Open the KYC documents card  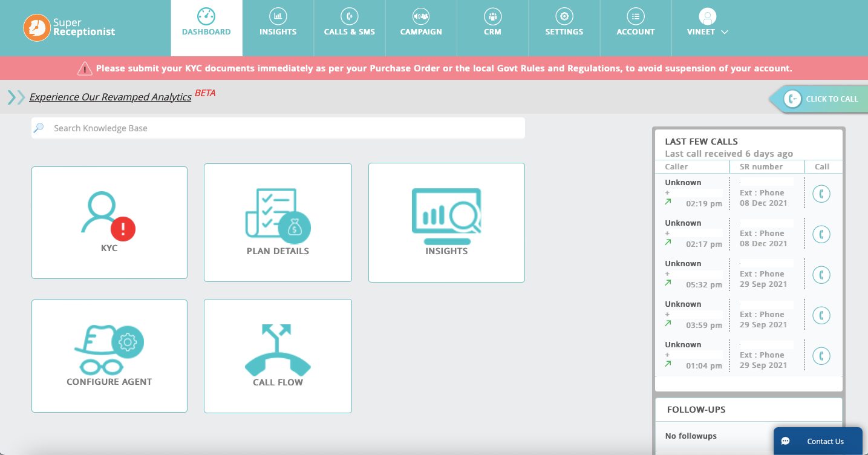pyautogui.click(x=109, y=222)
